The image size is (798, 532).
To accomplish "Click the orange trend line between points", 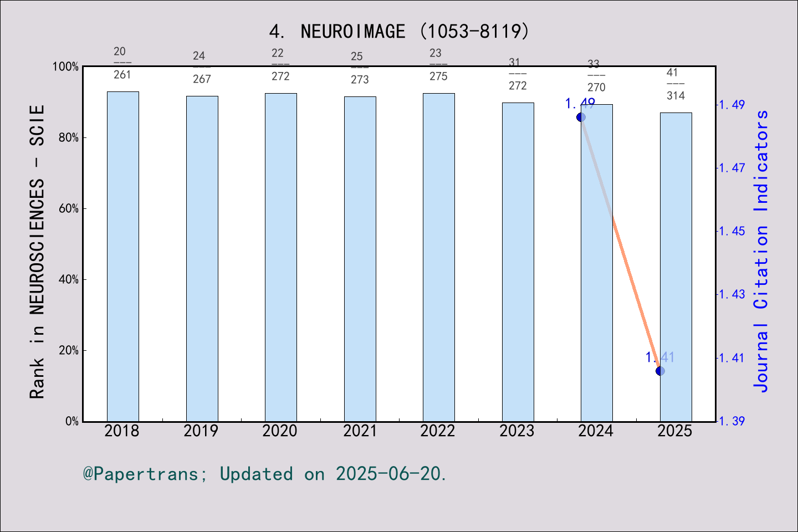I will point(621,244).
